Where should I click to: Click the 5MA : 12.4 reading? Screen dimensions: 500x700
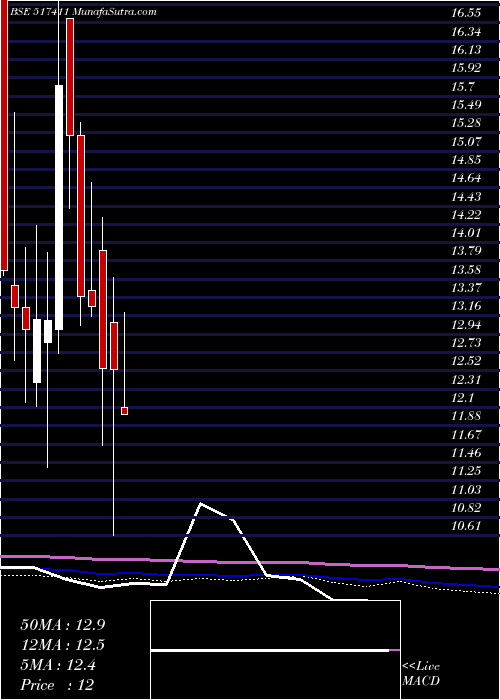pyautogui.click(x=58, y=665)
